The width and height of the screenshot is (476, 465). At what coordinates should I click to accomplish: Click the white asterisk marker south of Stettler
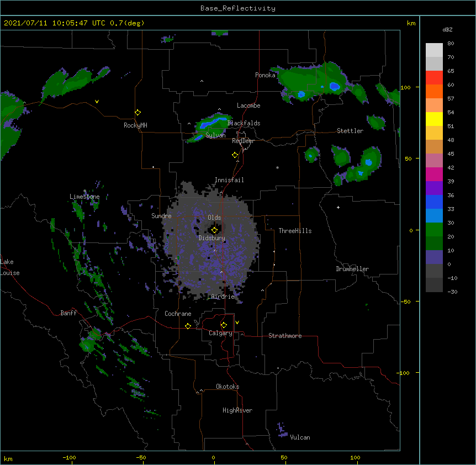(277, 167)
